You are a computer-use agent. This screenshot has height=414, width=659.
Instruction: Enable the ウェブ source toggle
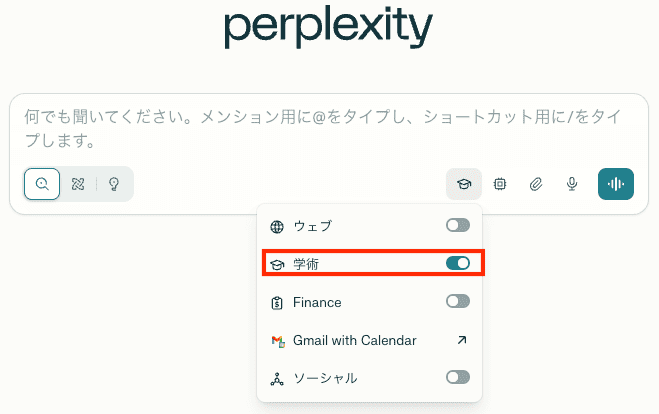[x=458, y=225]
